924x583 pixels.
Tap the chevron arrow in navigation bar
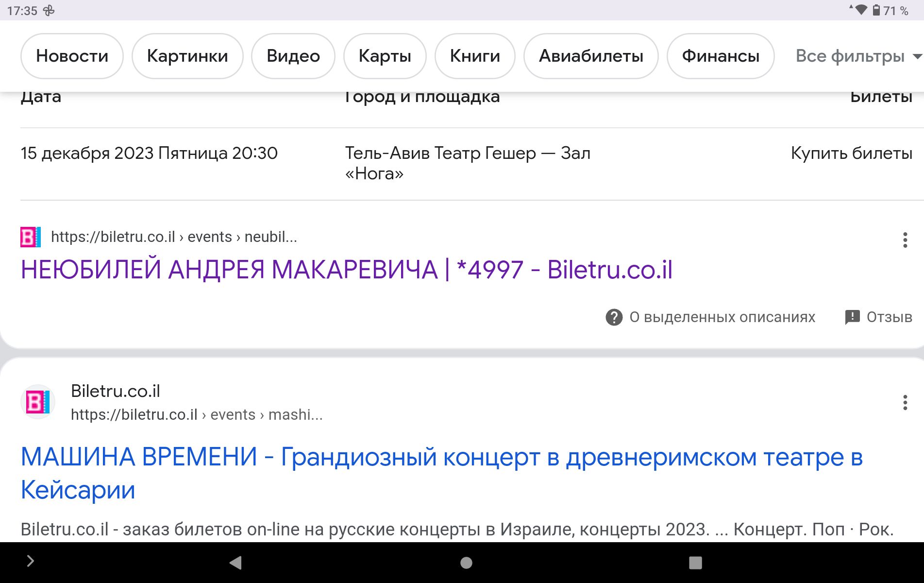click(31, 561)
